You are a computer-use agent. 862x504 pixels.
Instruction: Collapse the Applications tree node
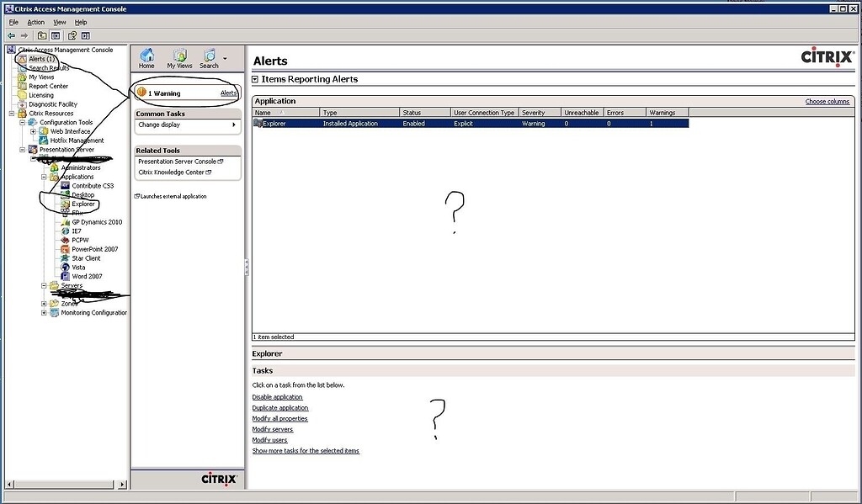coord(42,176)
